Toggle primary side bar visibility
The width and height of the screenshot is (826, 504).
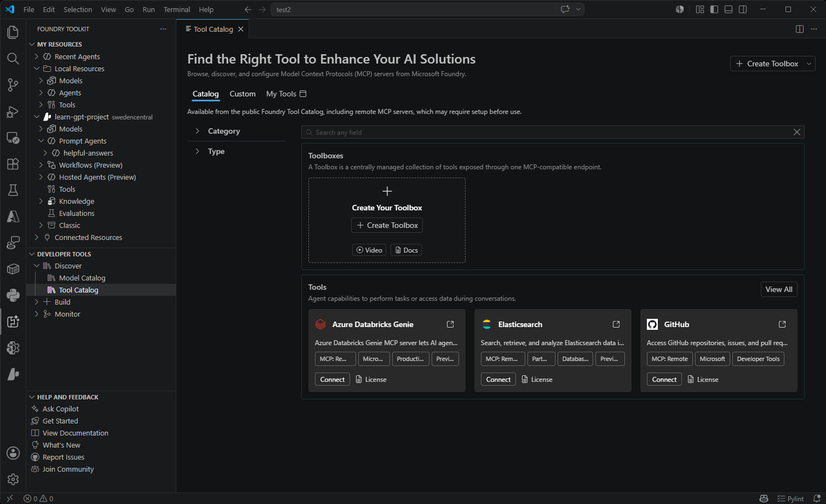pos(714,9)
